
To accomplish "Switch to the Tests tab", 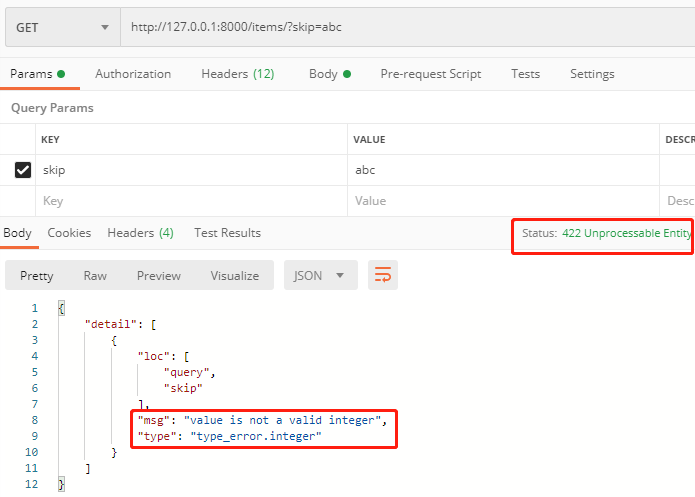I will point(525,74).
